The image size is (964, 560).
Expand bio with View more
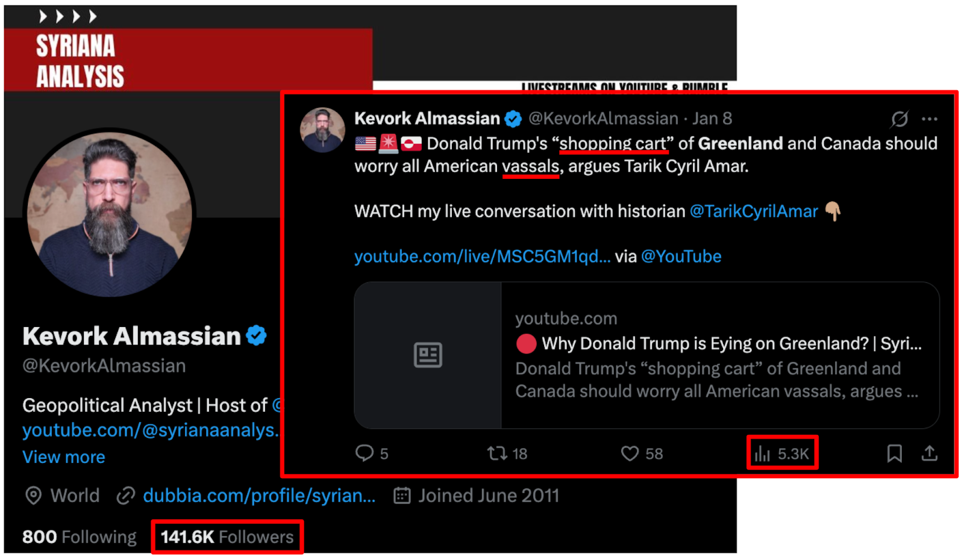(64, 457)
